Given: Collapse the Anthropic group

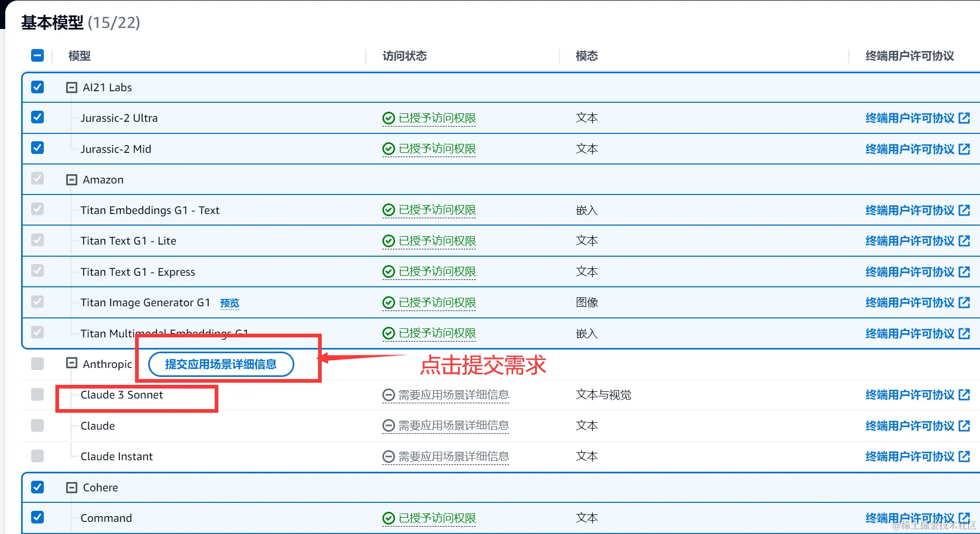Looking at the screenshot, I should [x=72, y=363].
